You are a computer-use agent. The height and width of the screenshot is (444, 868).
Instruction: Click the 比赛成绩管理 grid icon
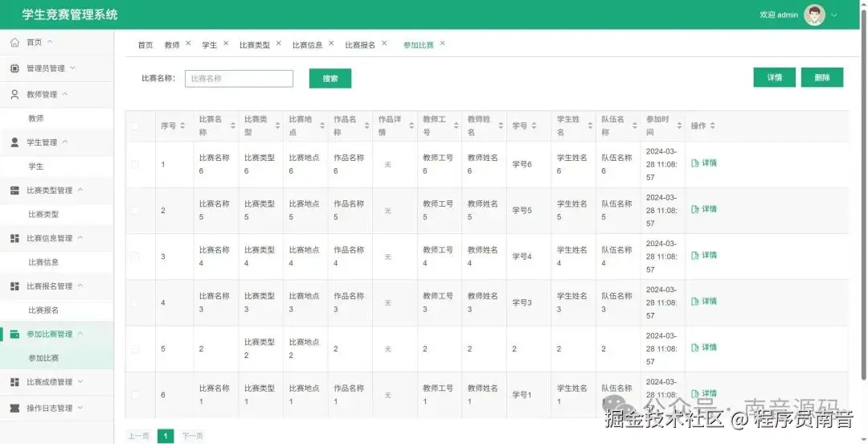coord(15,382)
